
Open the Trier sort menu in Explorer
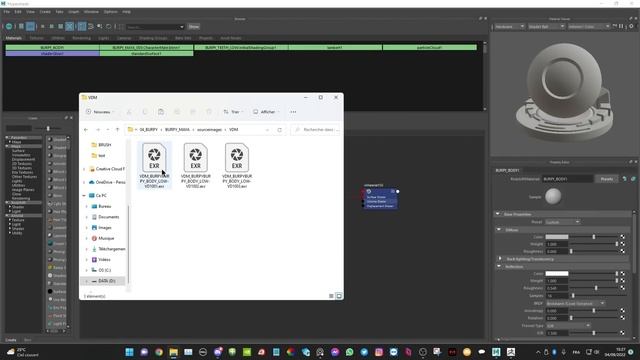[233, 112]
